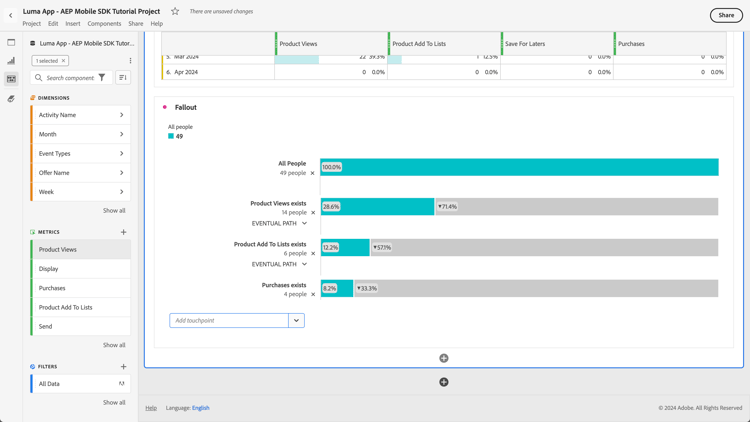Remove the Product Views exists touchpoint
Image resolution: width=750 pixels, height=422 pixels.
click(x=313, y=213)
